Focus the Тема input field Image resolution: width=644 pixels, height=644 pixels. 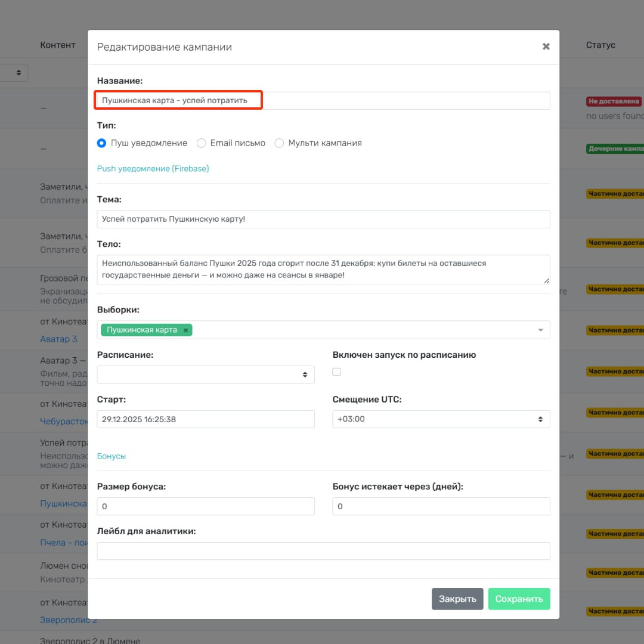point(323,219)
